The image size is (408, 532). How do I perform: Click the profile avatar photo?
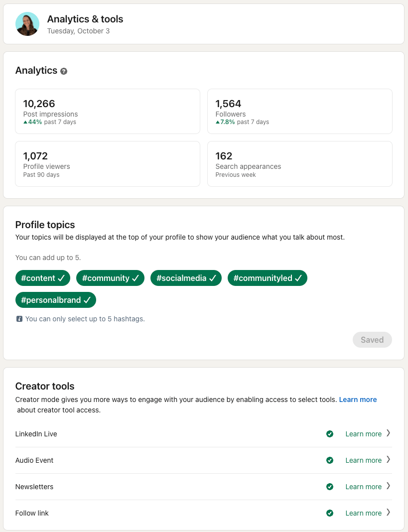(x=27, y=24)
